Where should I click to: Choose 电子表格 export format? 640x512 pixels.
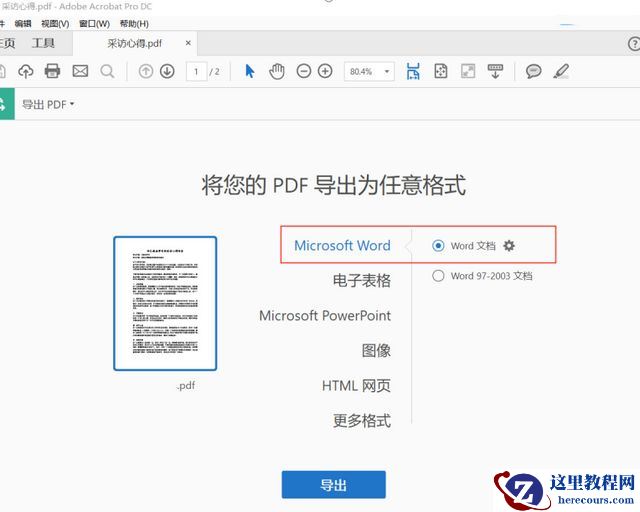[362, 280]
